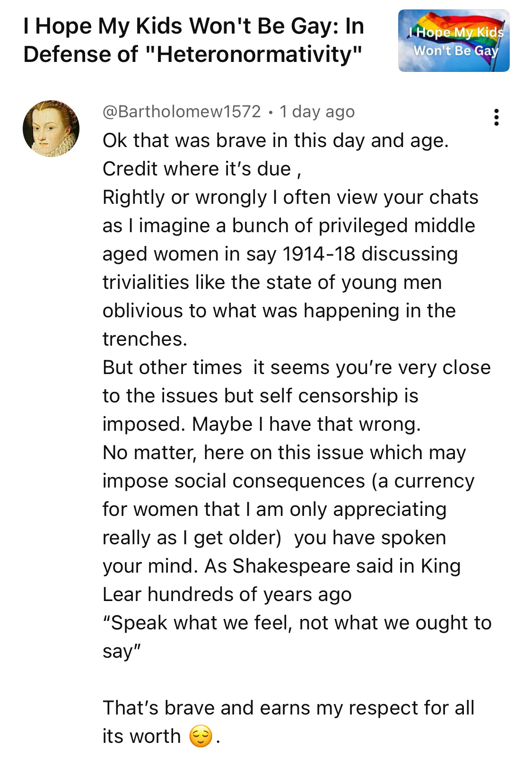Screen dimensions: 532x758
Task: Click the line mentioning "1914-18 discussing"
Action: click(280, 254)
